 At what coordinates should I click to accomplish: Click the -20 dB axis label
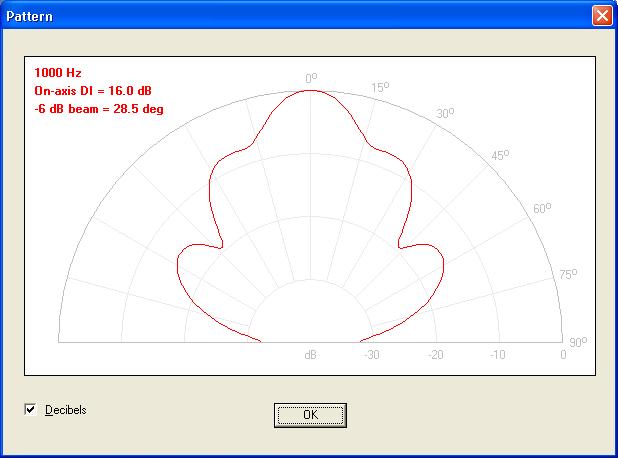[436, 355]
